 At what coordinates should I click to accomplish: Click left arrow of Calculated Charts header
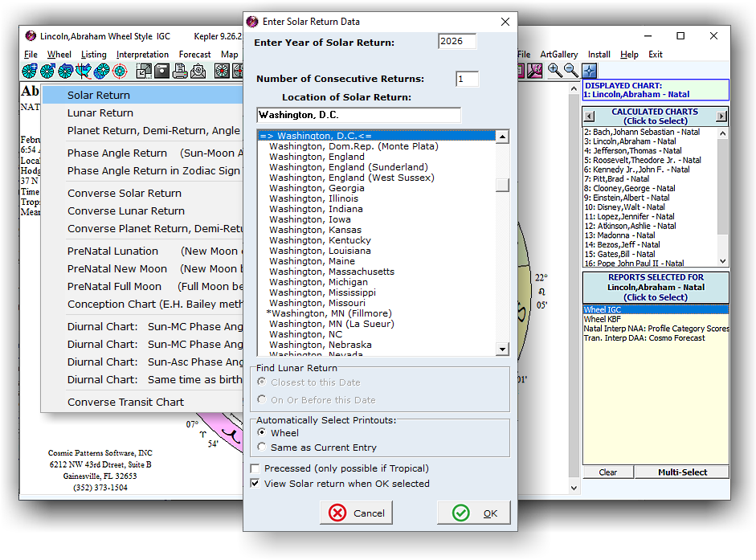(589, 116)
